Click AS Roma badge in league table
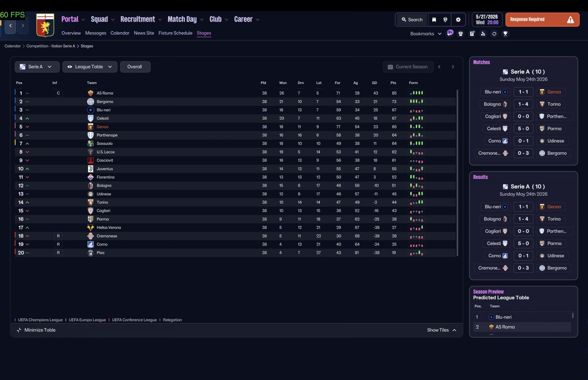The width and height of the screenshot is (588, 380). click(x=90, y=93)
